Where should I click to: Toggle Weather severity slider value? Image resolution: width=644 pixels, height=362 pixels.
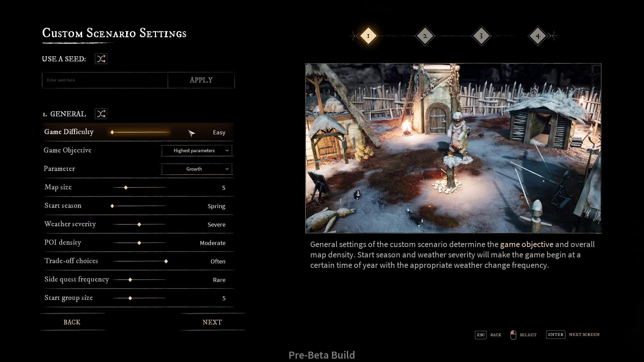139,224
